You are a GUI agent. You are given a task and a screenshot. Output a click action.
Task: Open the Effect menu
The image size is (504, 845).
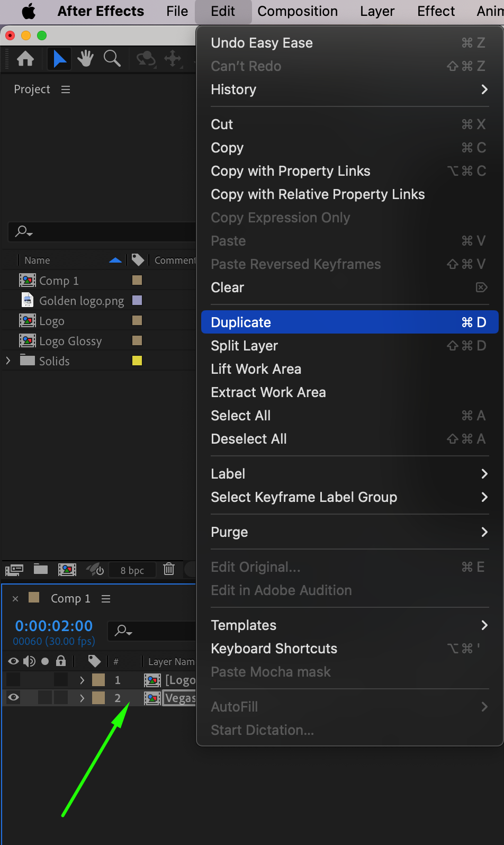[436, 11]
